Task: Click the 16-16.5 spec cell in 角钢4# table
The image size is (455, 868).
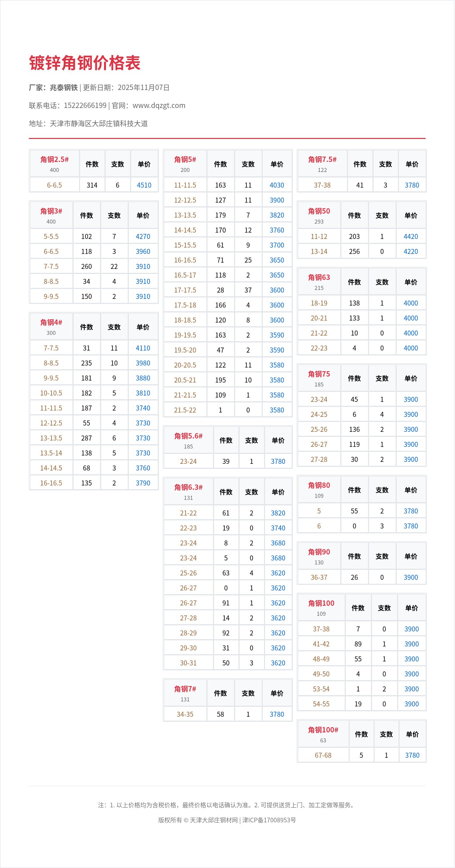Action: 51,483
